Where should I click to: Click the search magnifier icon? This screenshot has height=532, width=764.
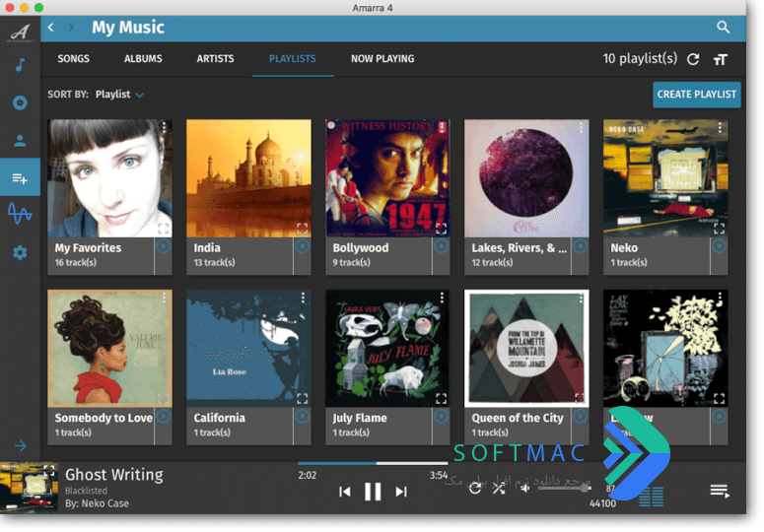pyautogui.click(x=723, y=28)
